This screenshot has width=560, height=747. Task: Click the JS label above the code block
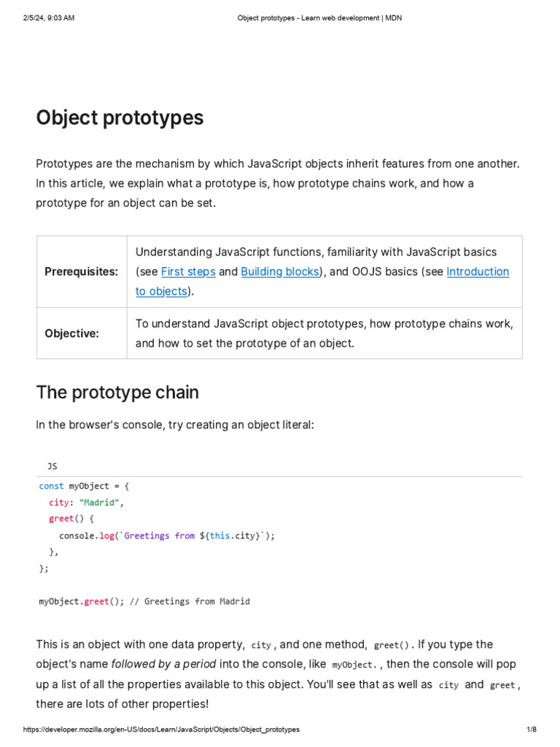(x=52, y=465)
